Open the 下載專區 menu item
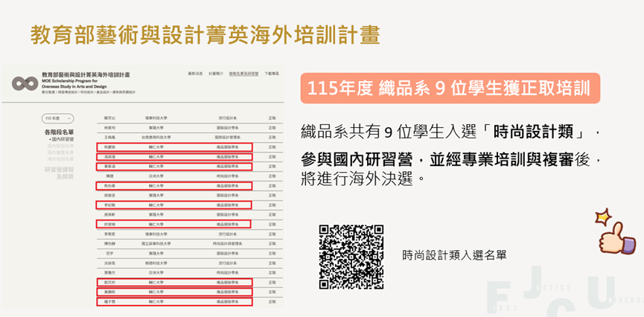This screenshot has width=644, height=317. coord(272,74)
